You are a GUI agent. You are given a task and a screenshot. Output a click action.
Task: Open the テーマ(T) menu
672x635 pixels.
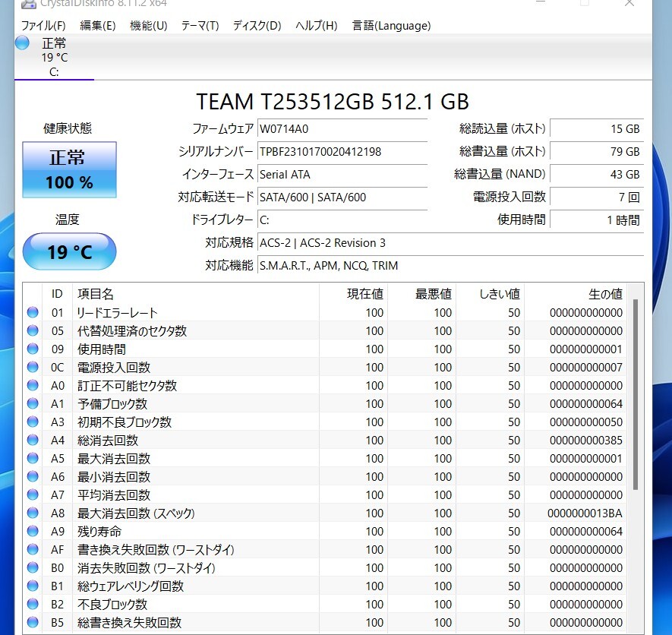coord(200,26)
